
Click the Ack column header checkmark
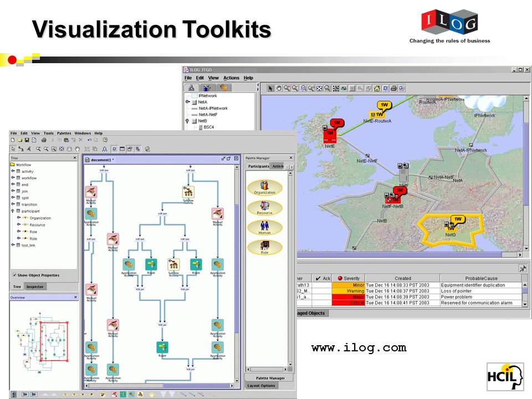[318, 278]
